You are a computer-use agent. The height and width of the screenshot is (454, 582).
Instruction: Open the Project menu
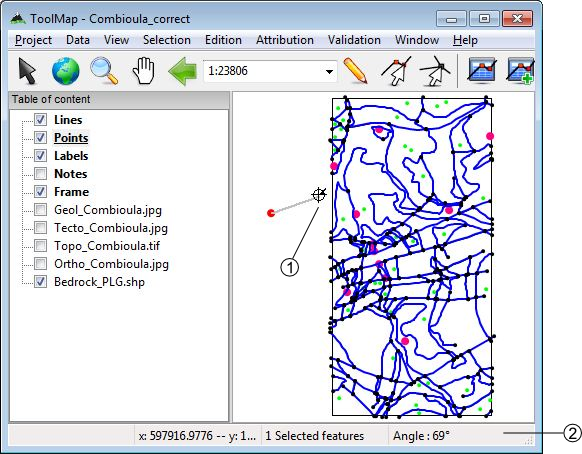point(33,40)
